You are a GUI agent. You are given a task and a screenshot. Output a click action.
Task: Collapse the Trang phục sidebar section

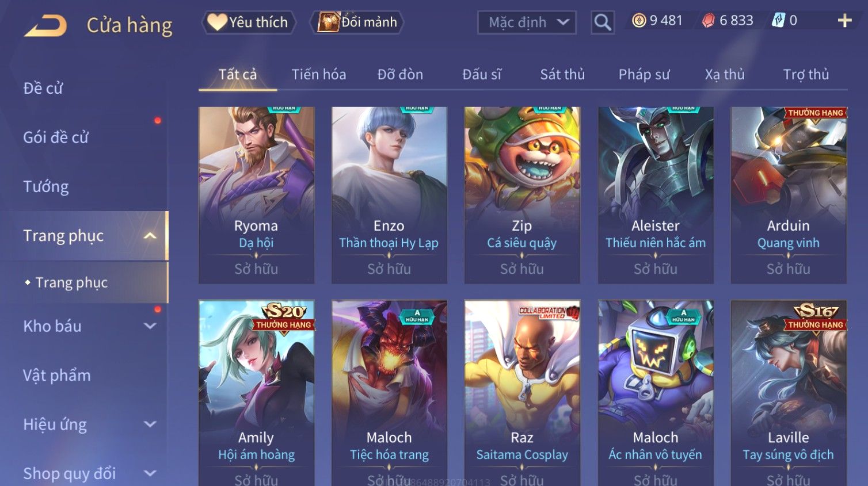tap(150, 236)
